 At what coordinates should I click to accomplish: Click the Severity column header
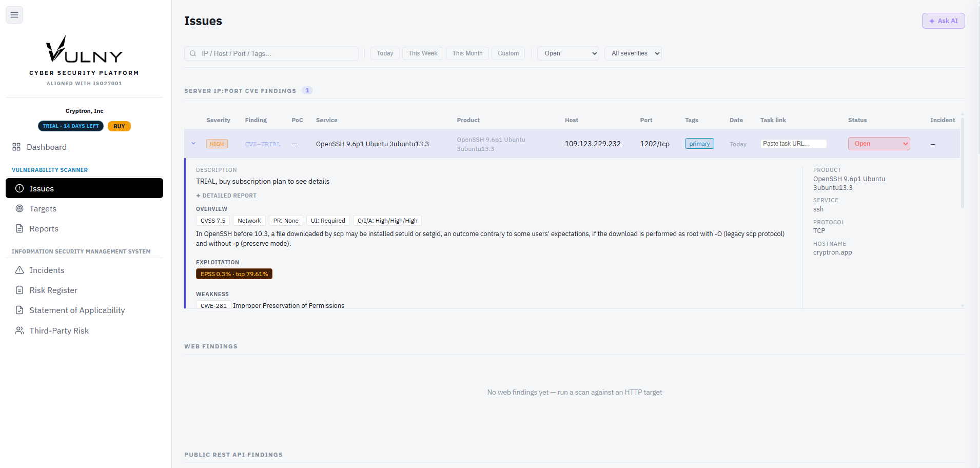218,120
